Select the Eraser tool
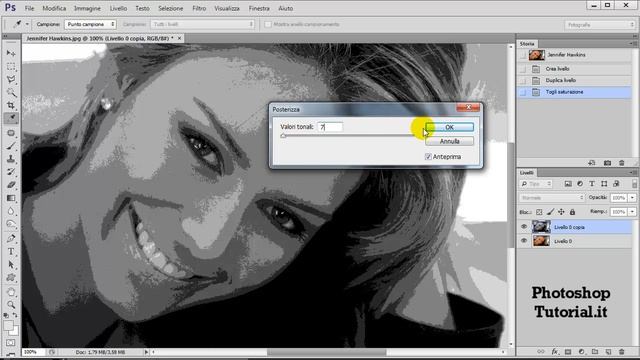 pos(11,185)
